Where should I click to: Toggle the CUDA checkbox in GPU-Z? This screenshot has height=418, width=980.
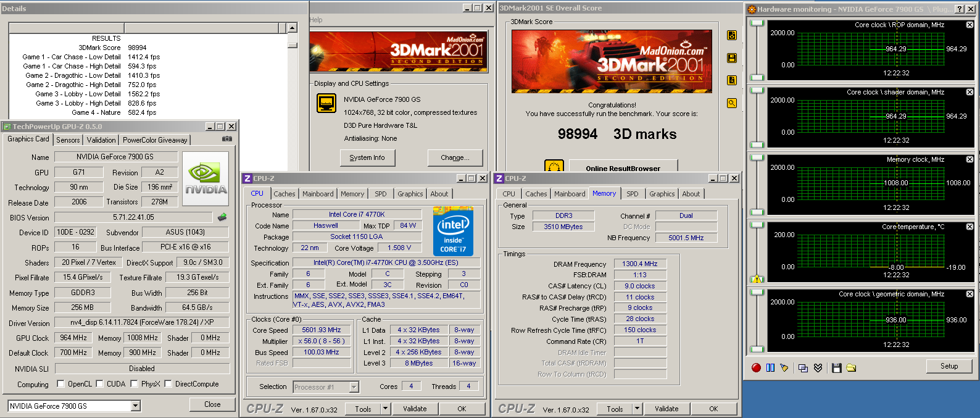click(100, 383)
